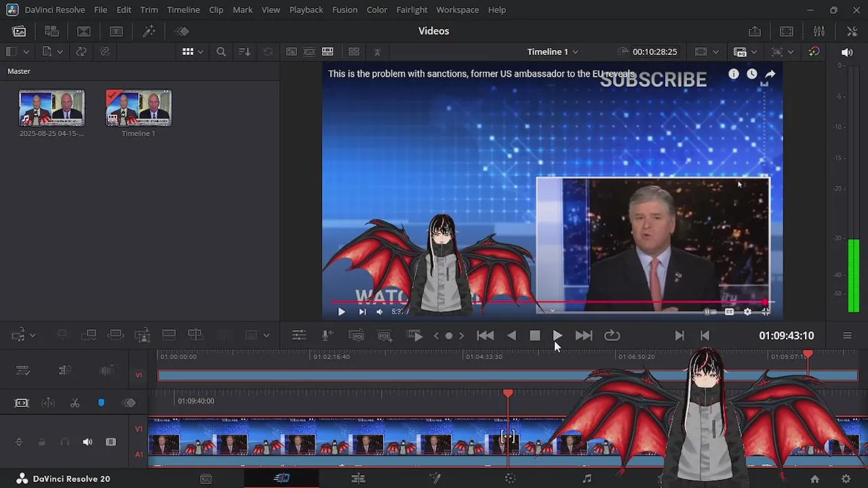The height and width of the screenshot is (488, 868).
Task: Open the Sync Bin panel
Action: pyautogui.click(x=52, y=31)
